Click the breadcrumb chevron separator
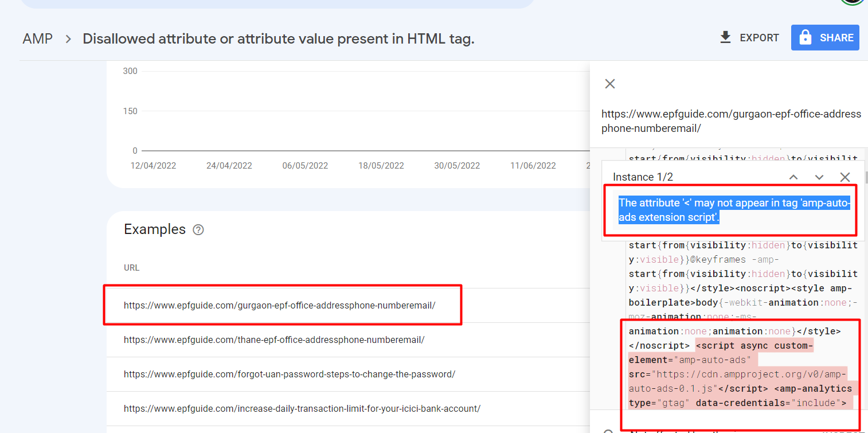This screenshot has width=868, height=433. (x=68, y=39)
